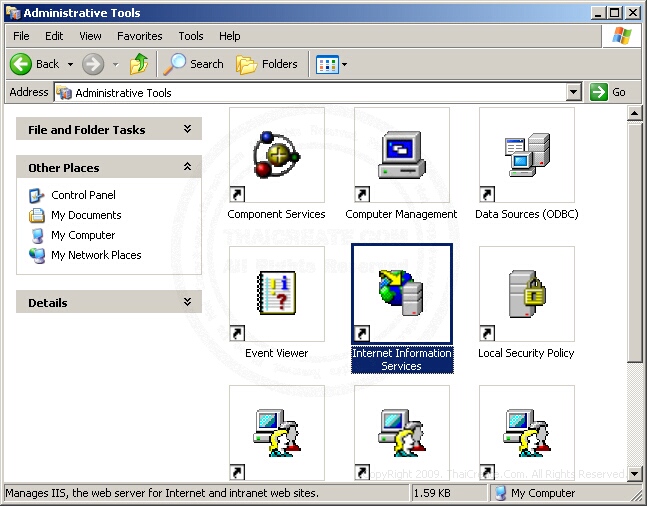
Task: Open the Tools menu
Action: pos(191,36)
